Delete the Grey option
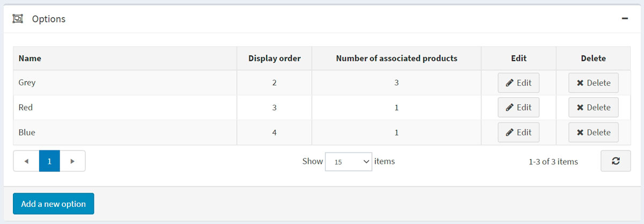Screen dimensions: 644x224 (594, 83)
